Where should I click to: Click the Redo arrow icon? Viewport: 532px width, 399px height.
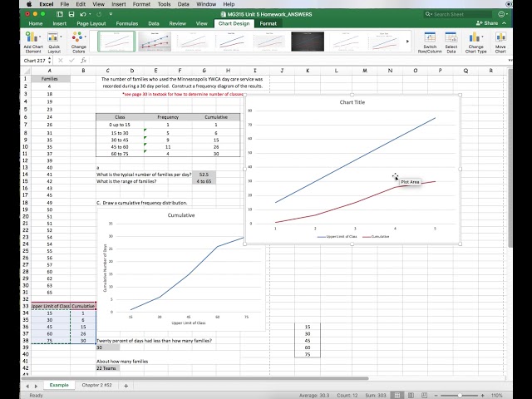pos(99,14)
